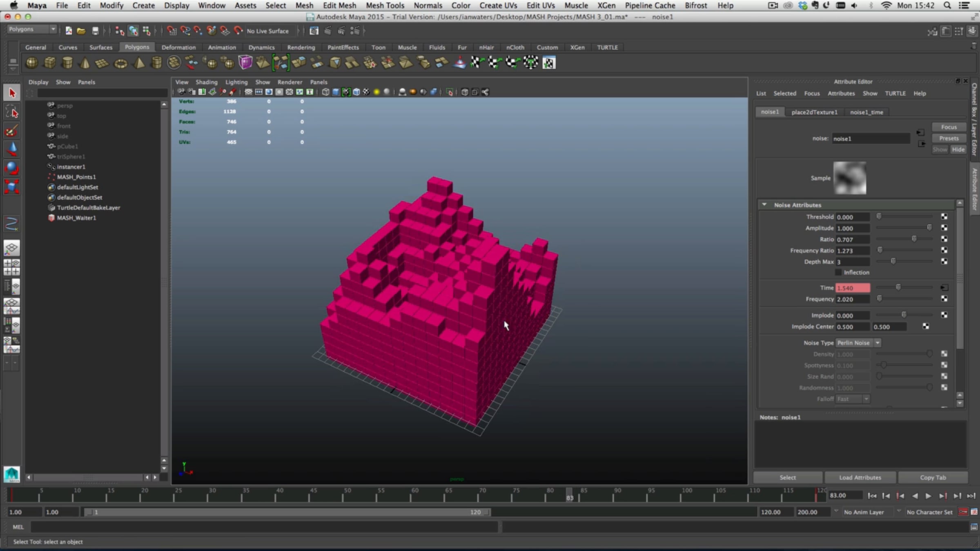Image resolution: width=980 pixels, height=551 pixels.
Task: Create a polygon sphere from the shelf
Action: coord(32,63)
